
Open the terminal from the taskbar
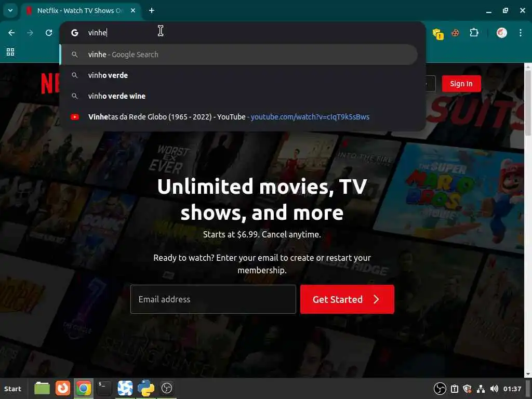(104, 388)
